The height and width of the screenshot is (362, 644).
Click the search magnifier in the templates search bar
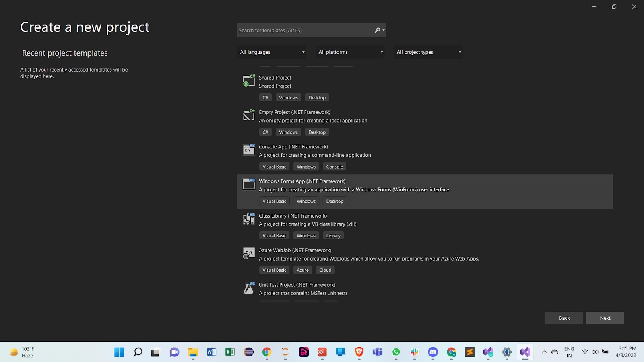[377, 30]
